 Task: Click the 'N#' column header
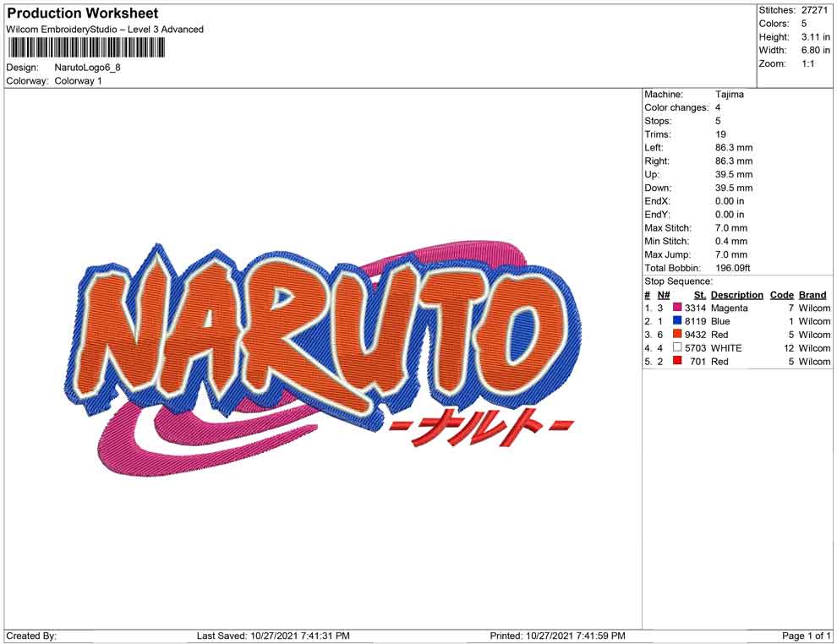pos(664,294)
